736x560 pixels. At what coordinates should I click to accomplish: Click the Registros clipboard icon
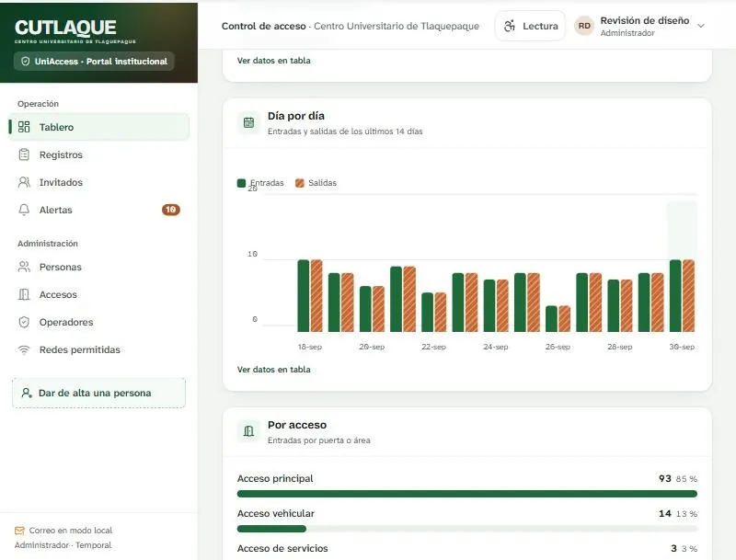[24, 154]
